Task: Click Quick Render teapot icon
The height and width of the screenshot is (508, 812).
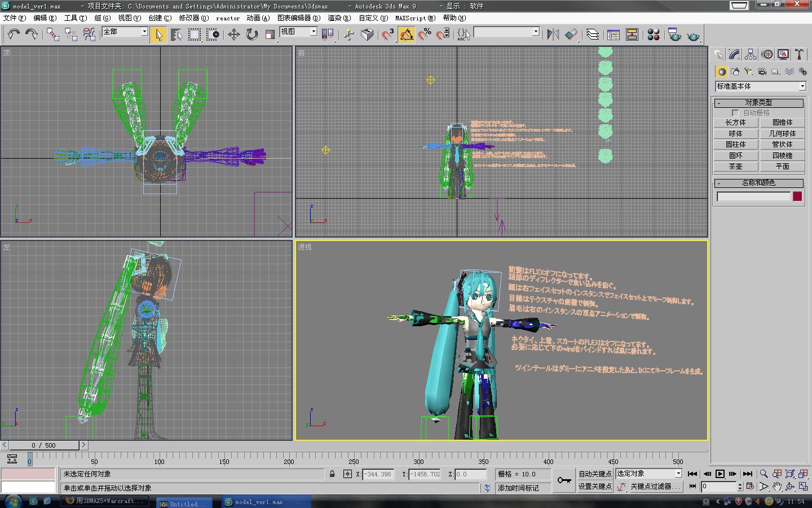Action: coord(693,35)
